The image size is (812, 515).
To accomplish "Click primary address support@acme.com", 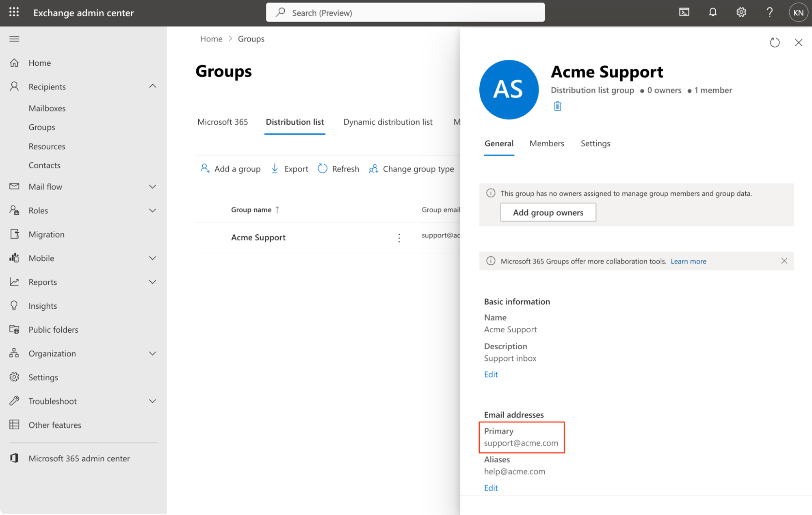I will (x=521, y=443).
